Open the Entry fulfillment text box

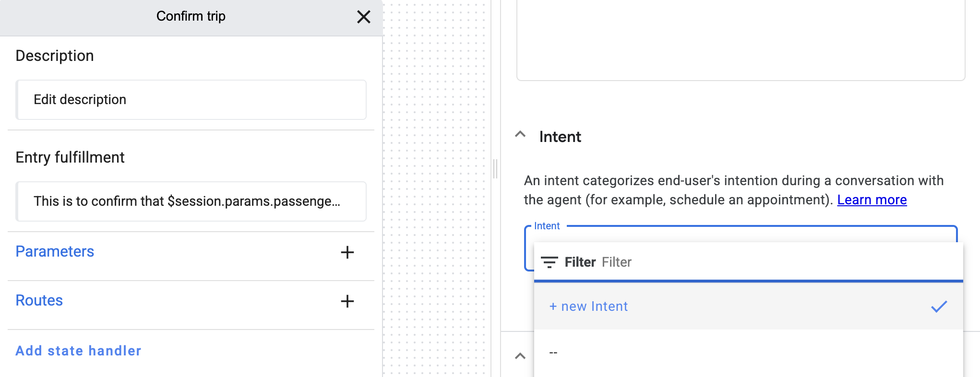[191, 201]
